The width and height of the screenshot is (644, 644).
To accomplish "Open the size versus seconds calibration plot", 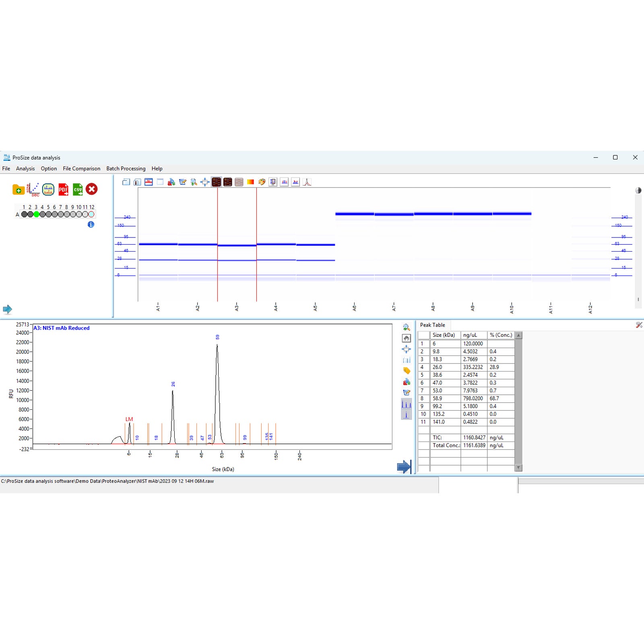I will pyautogui.click(x=33, y=190).
